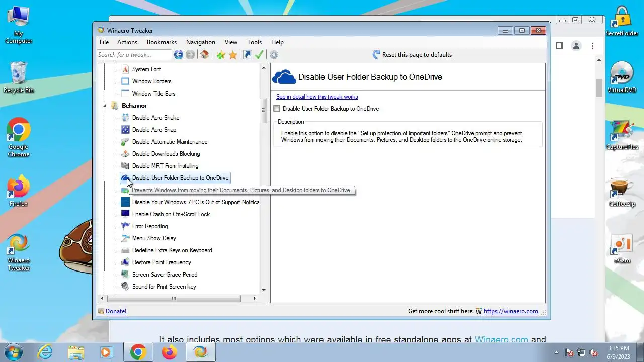
Task: Add this page to bookmarks (star with plus)
Action: tap(220, 55)
